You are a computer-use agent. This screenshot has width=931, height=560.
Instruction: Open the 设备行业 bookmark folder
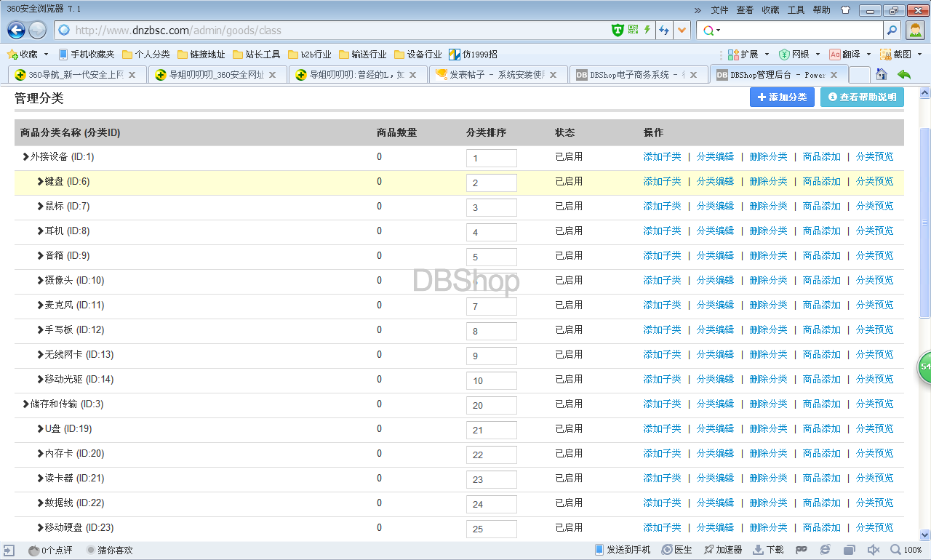(x=418, y=55)
